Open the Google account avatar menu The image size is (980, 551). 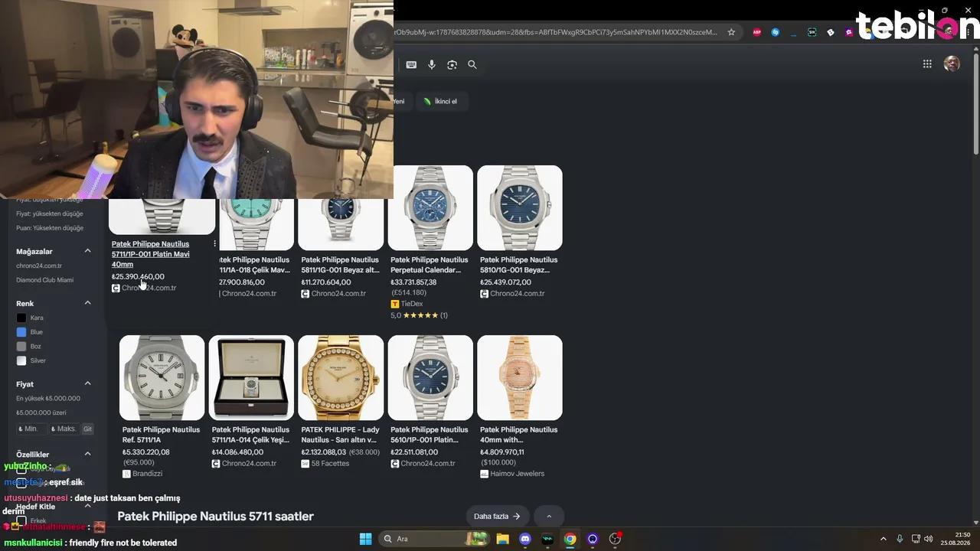[x=952, y=64]
